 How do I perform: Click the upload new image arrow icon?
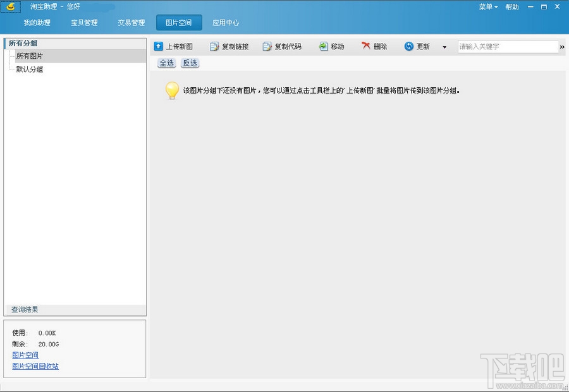[159, 46]
